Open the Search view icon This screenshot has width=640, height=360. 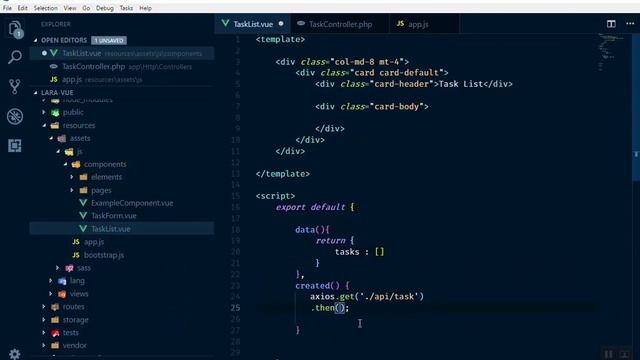click(x=15, y=57)
